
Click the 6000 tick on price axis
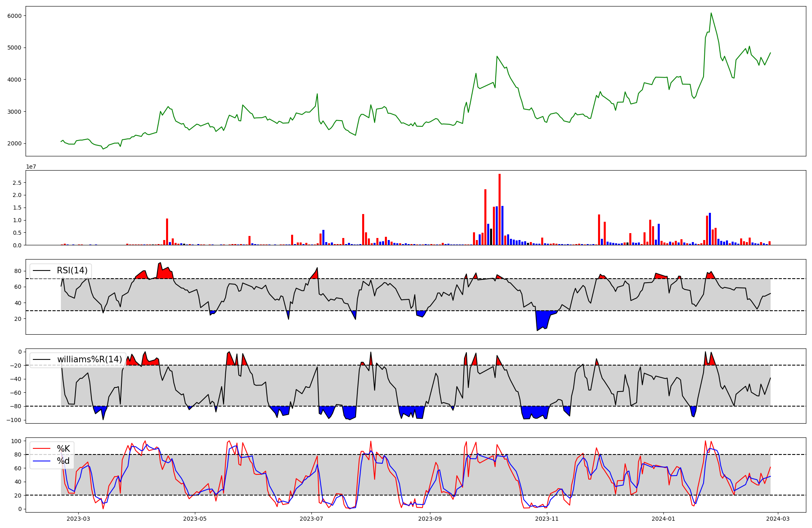pyautogui.click(x=15, y=15)
